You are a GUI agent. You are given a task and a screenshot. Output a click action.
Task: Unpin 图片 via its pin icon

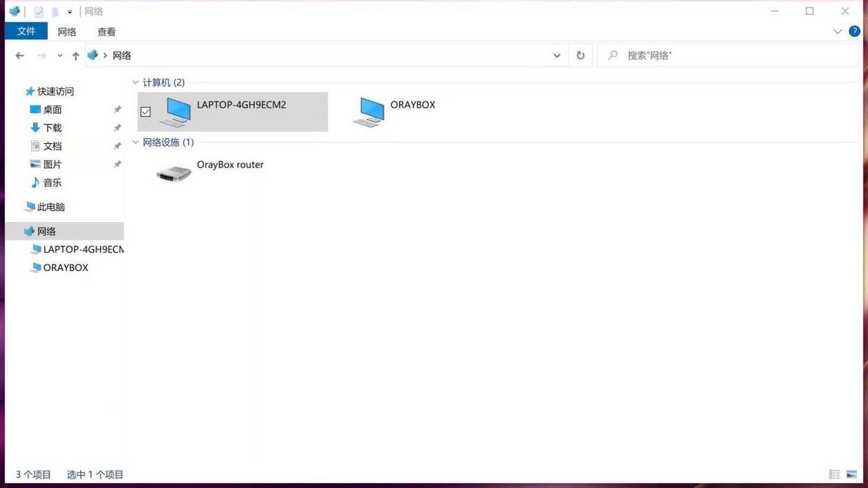(117, 164)
